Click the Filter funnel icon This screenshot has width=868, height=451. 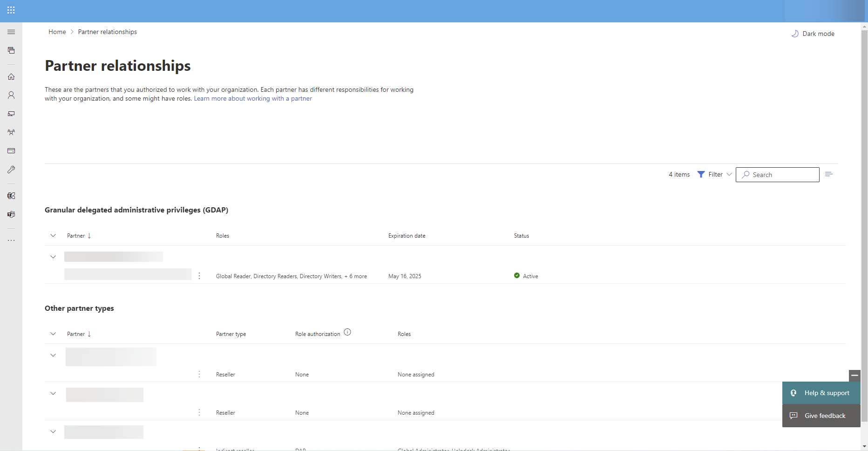tap(701, 174)
